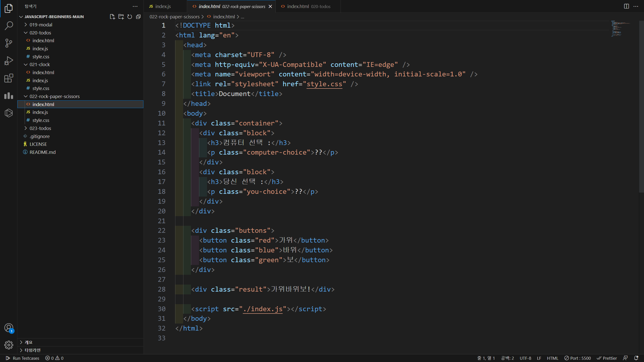Expand the 타임라인 section
Screen dimensions: 644x362
[x=32, y=350]
